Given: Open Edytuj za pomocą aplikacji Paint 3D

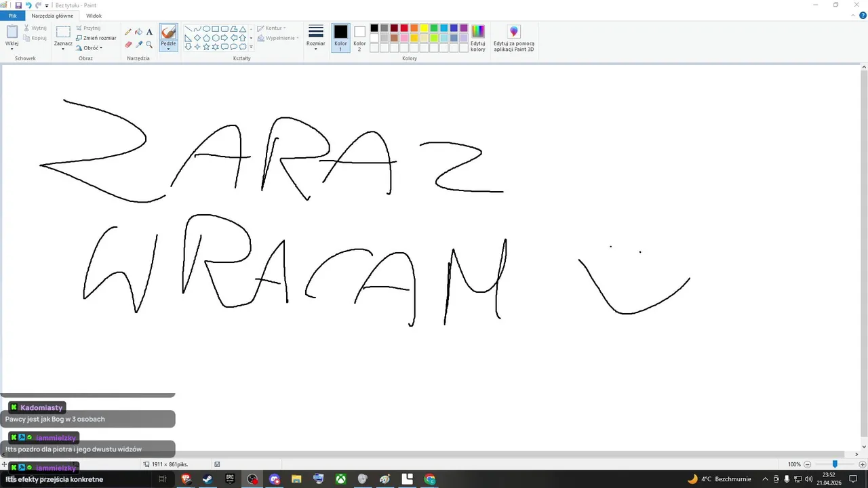Looking at the screenshot, I should point(514,38).
